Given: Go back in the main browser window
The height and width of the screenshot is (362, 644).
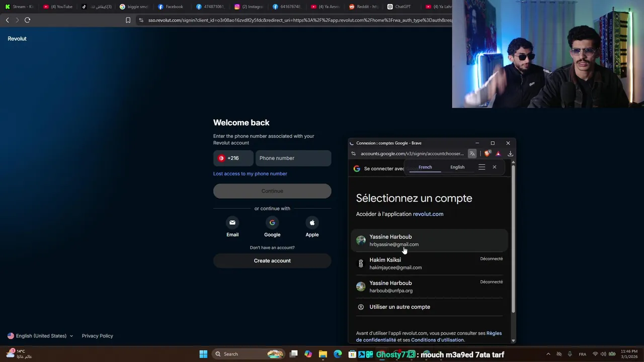Looking at the screenshot, I should point(7,20).
